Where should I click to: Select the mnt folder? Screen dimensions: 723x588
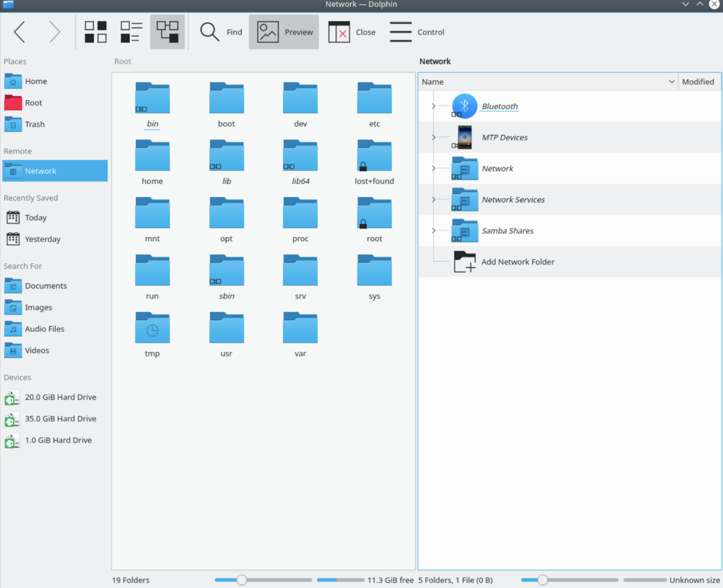tap(152, 220)
